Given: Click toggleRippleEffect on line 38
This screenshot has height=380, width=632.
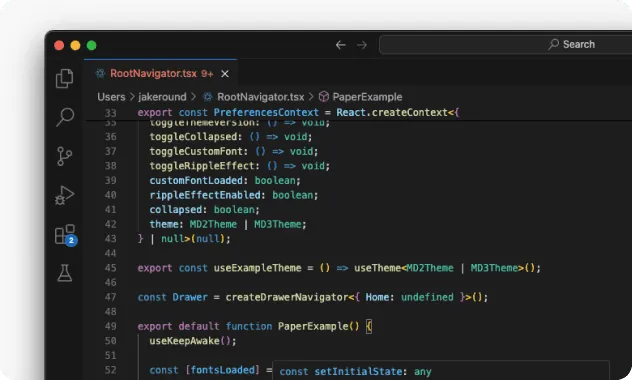Looking at the screenshot, I should [202, 166].
